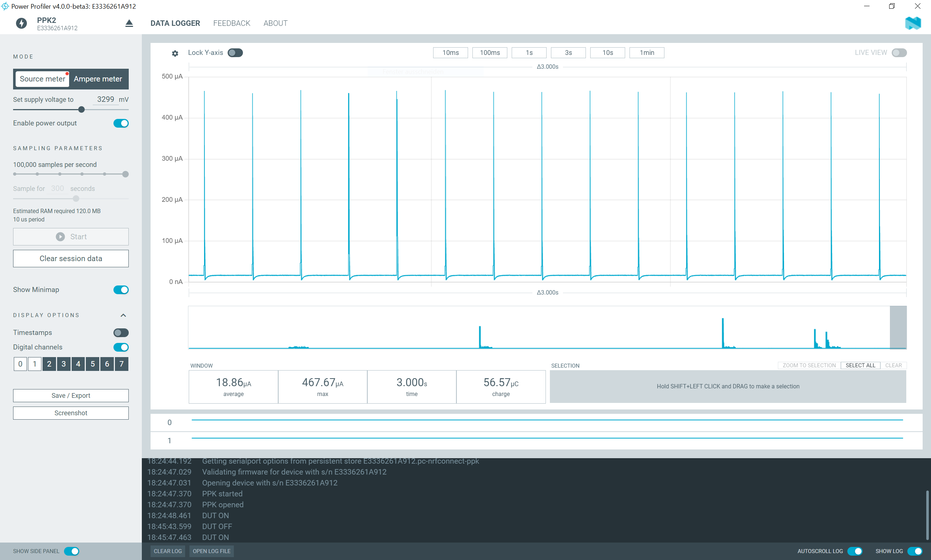The height and width of the screenshot is (560, 931).
Task: Click the Start sampling button
Action: (x=71, y=237)
